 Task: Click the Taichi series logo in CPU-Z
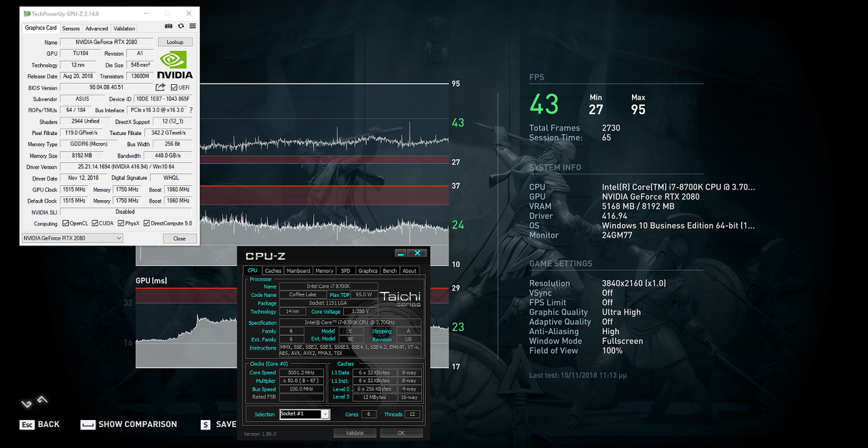pos(400,299)
